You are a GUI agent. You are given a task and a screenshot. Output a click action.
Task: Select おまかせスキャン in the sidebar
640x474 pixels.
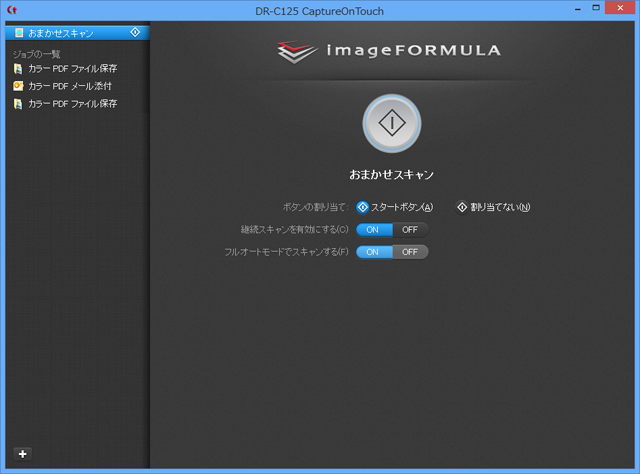point(78,33)
